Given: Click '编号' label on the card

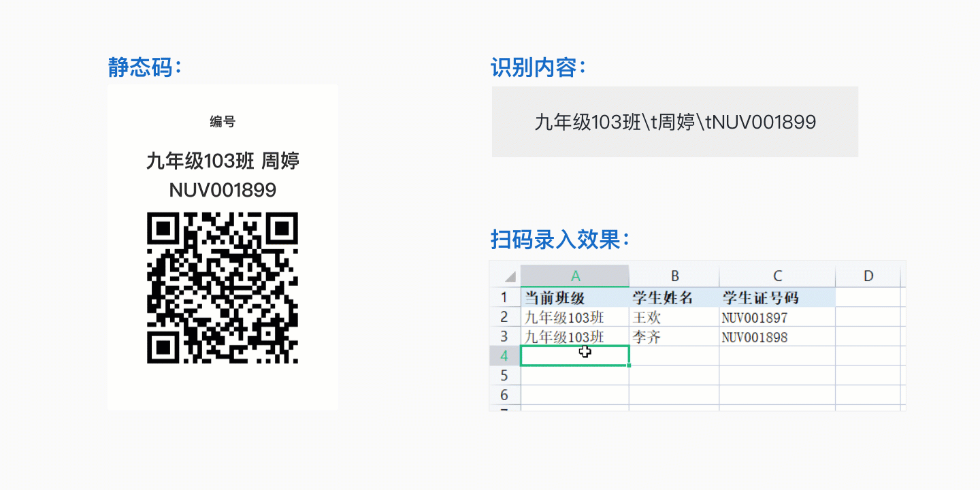Looking at the screenshot, I should (223, 122).
